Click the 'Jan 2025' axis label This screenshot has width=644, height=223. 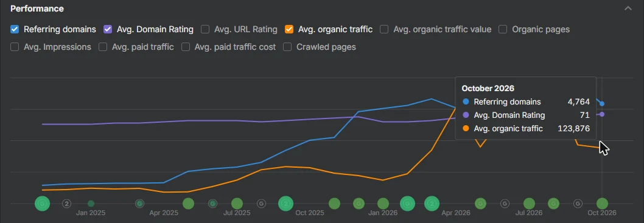click(x=91, y=213)
